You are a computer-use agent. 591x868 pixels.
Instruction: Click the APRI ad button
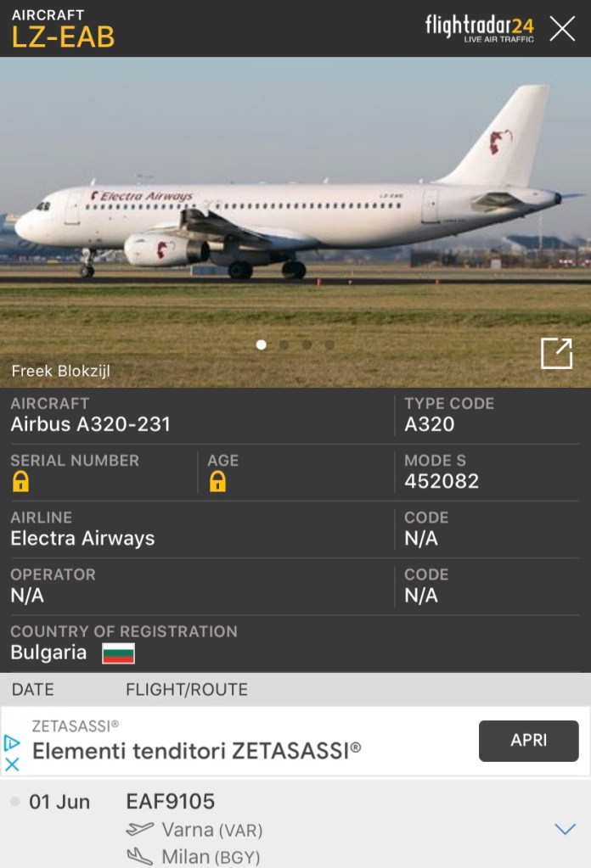click(528, 741)
